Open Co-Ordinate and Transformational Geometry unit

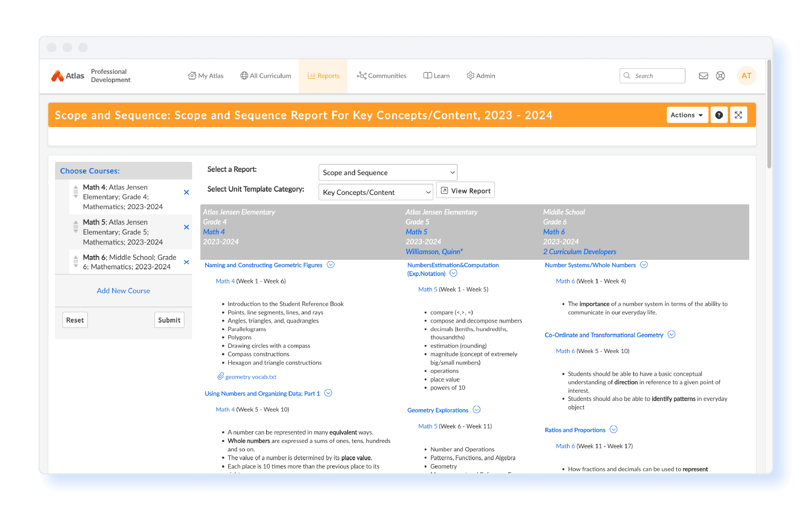604,335
